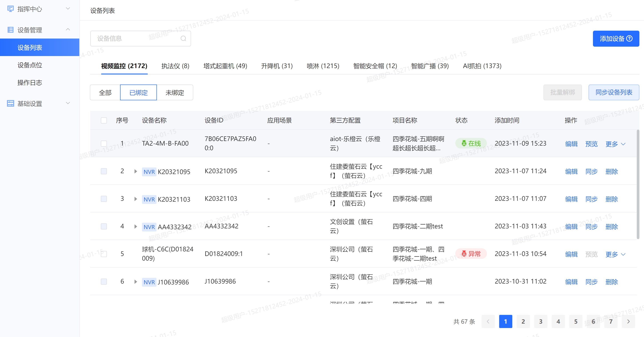Screen dimensions: 644x337
Task: Click the 指挥中心 monitor icon
Action: [11, 9]
